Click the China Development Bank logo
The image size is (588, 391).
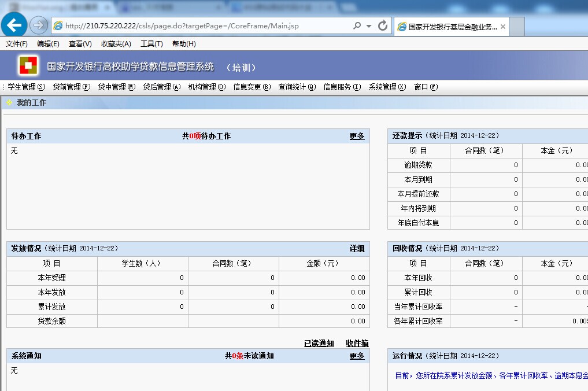coord(28,65)
